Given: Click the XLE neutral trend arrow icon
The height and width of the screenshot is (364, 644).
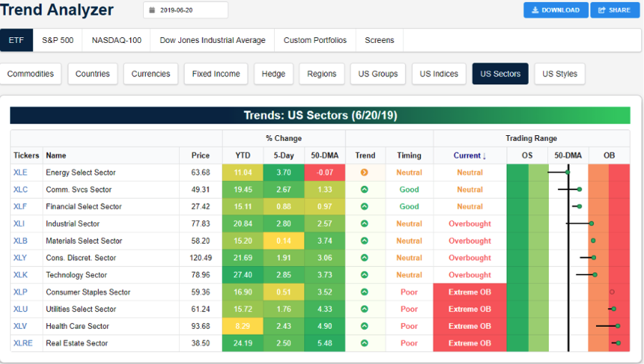Looking at the screenshot, I should (364, 172).
